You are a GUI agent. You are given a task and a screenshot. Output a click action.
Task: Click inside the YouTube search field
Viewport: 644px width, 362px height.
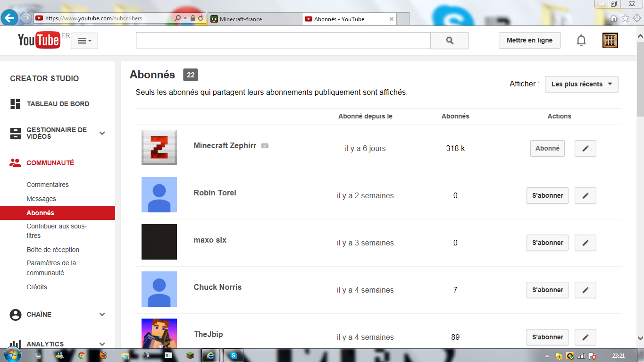[283, 41]
